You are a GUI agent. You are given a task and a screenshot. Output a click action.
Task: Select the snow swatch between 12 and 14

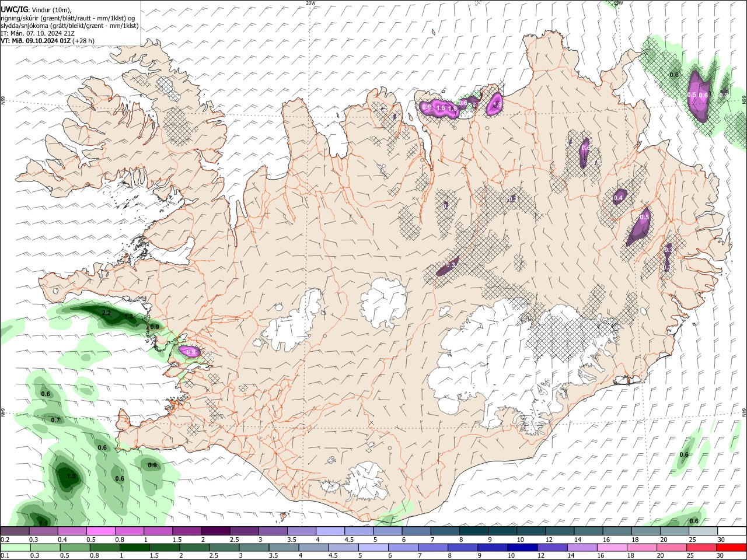click(x=560, y=531)
